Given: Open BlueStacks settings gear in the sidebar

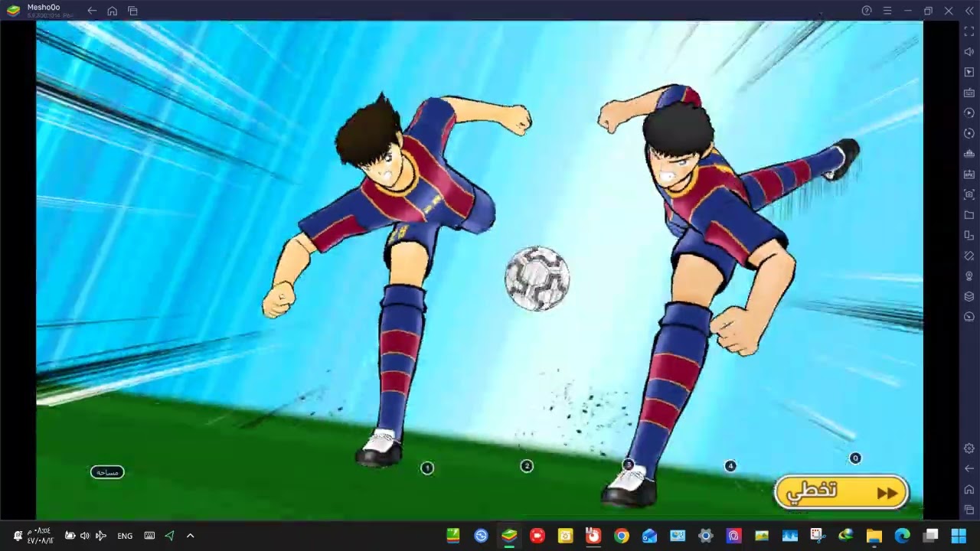Looking at the screenshot, I should point(969,448).
